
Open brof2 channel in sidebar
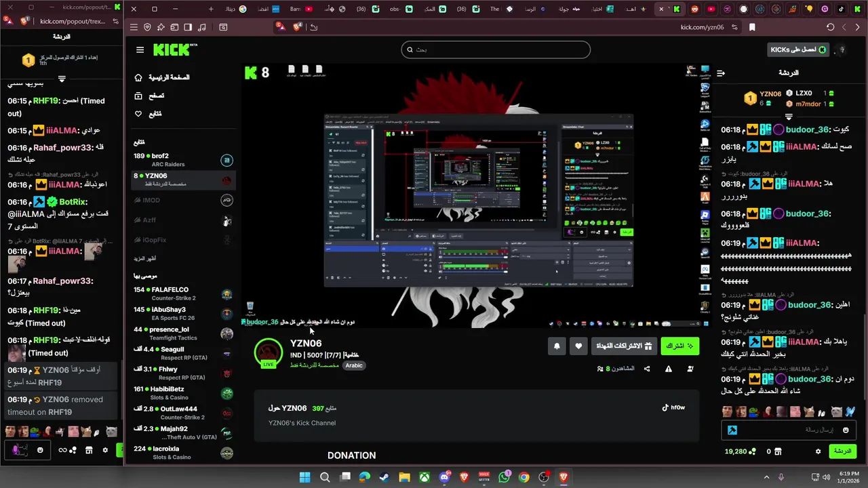pyautogui.click(x=183, y=160)
